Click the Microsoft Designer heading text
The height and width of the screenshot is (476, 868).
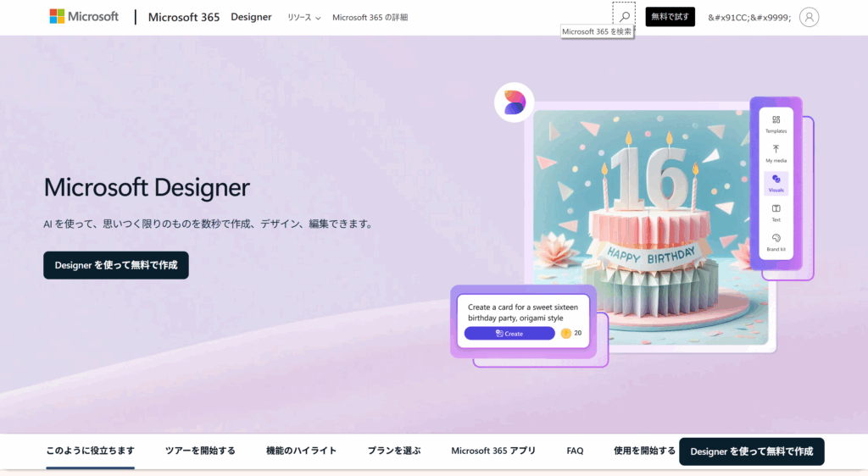click(x=147, y=187)
